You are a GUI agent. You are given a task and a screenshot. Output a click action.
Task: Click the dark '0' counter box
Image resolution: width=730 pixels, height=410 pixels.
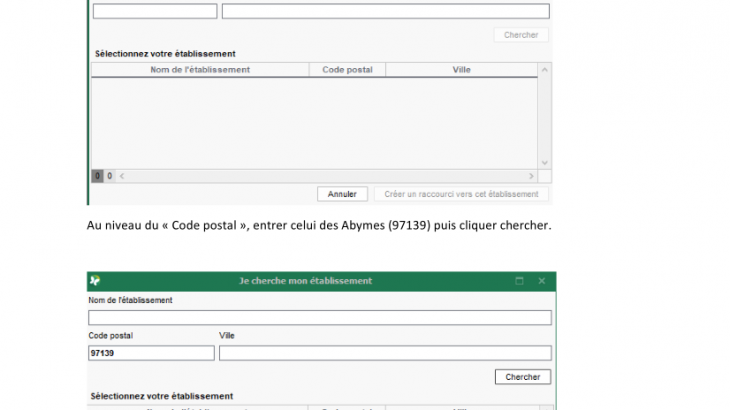97,176
